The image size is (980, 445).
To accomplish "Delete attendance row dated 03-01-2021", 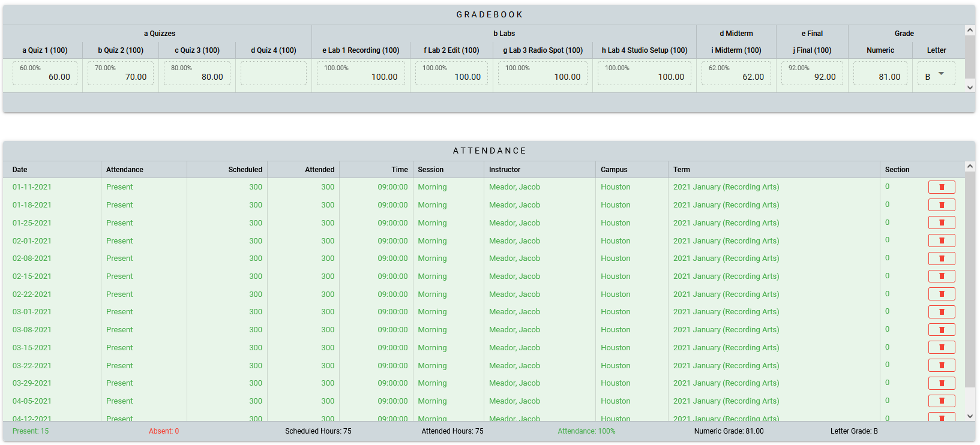I will click(941, 312).
